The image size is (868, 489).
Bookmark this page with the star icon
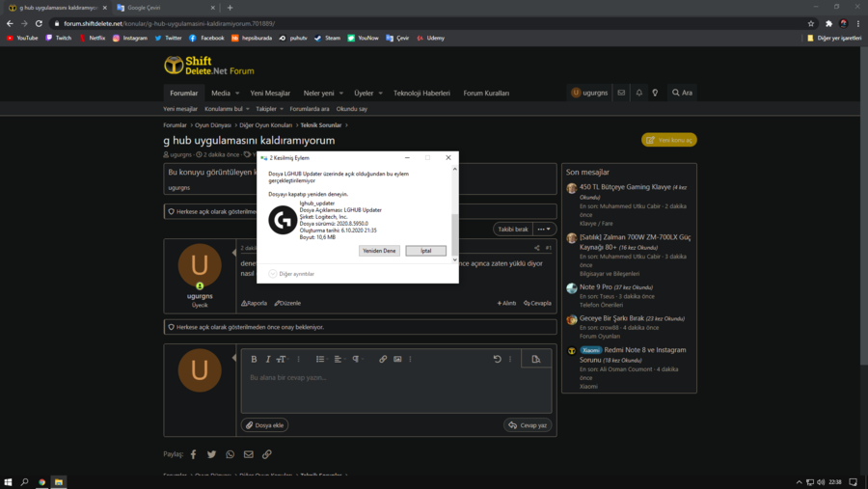click(811, 23)
